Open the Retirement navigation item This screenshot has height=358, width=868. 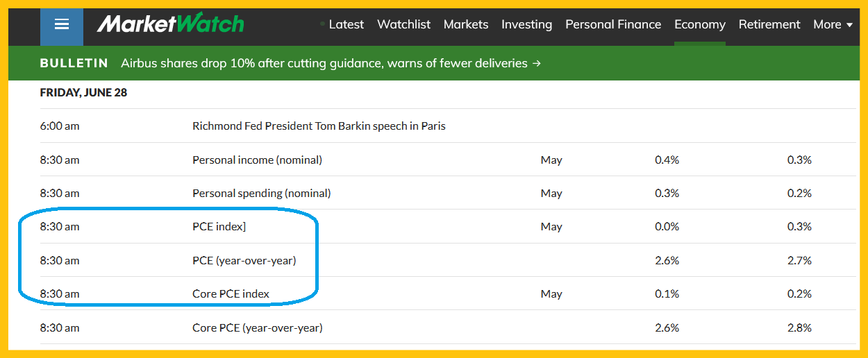[769, 24]
